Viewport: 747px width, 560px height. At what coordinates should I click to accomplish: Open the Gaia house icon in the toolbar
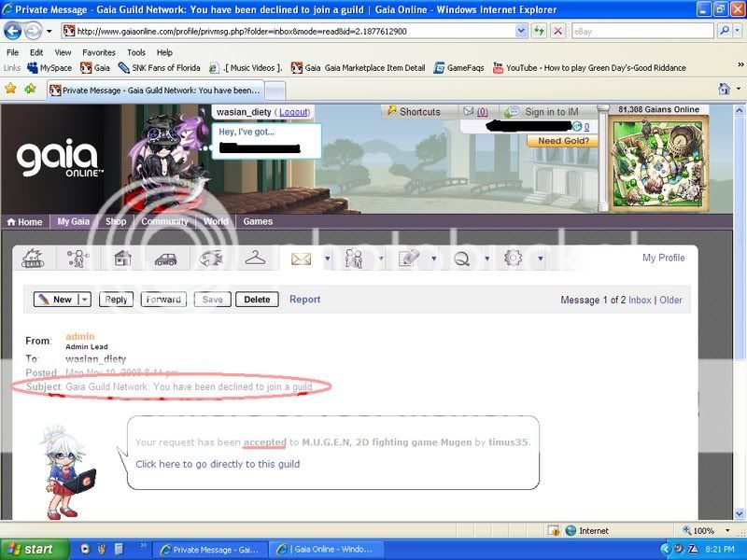coord(120,258)
